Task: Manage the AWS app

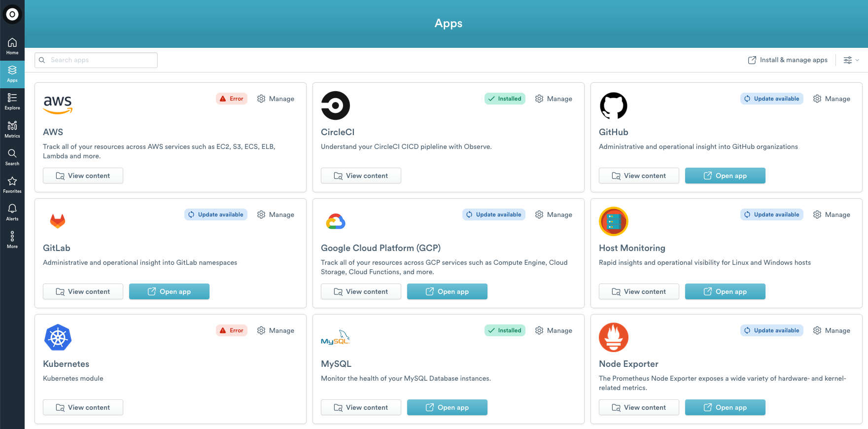Action: point(276,99)
